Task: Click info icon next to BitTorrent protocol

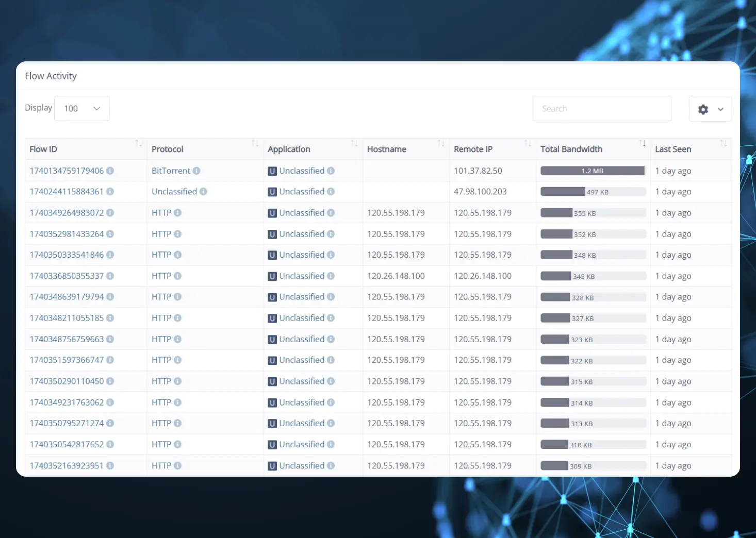Action: click(196, 171)
